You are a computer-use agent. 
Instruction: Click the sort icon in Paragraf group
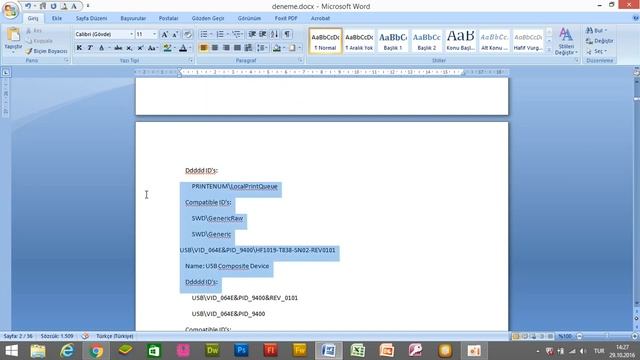[274, 34]
